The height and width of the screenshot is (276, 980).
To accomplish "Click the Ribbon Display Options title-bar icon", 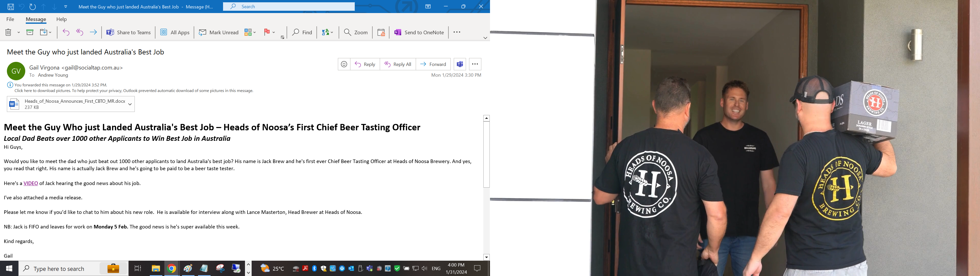I will (x=428, y=6).
